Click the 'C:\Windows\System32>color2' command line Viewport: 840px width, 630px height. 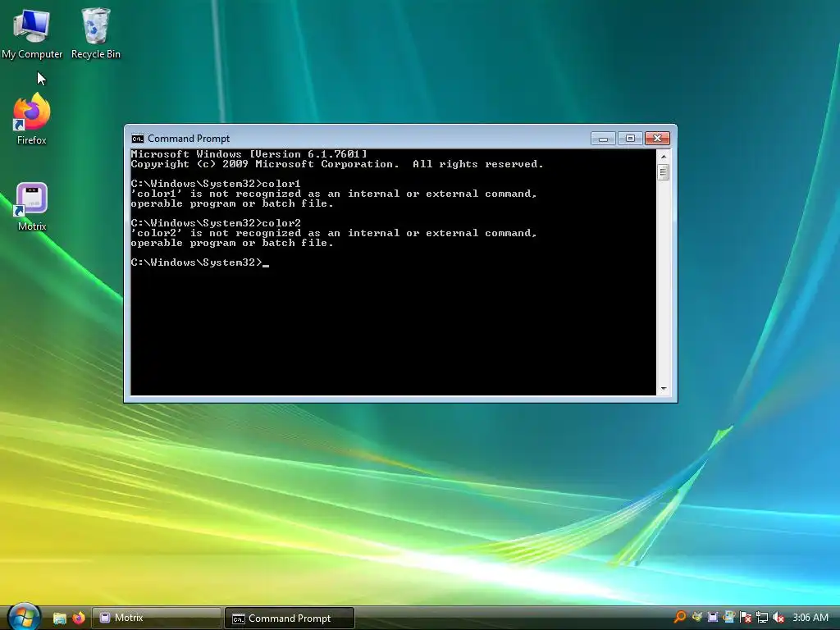(x=216, y=223)
